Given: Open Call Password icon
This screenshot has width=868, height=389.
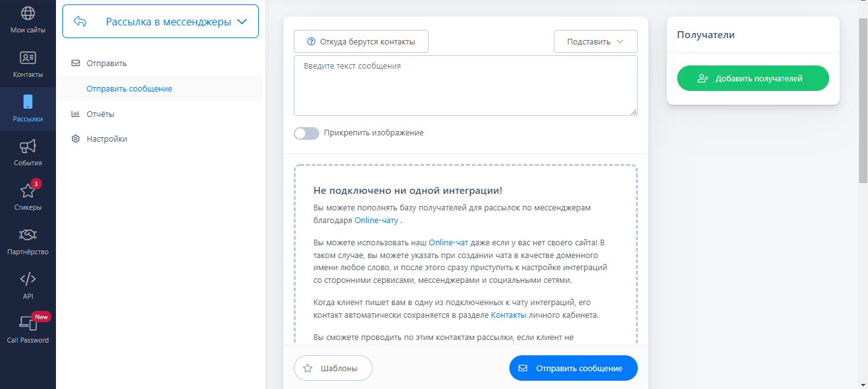Looking at the screenshot, I should pyautogui.click(x=28, y=324).
